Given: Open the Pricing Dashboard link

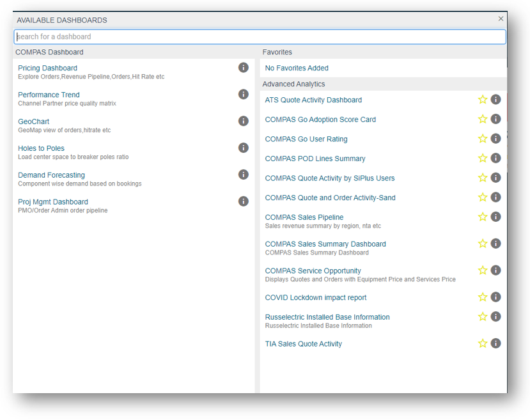Looking at the screenshot, I should pos(47,68).
